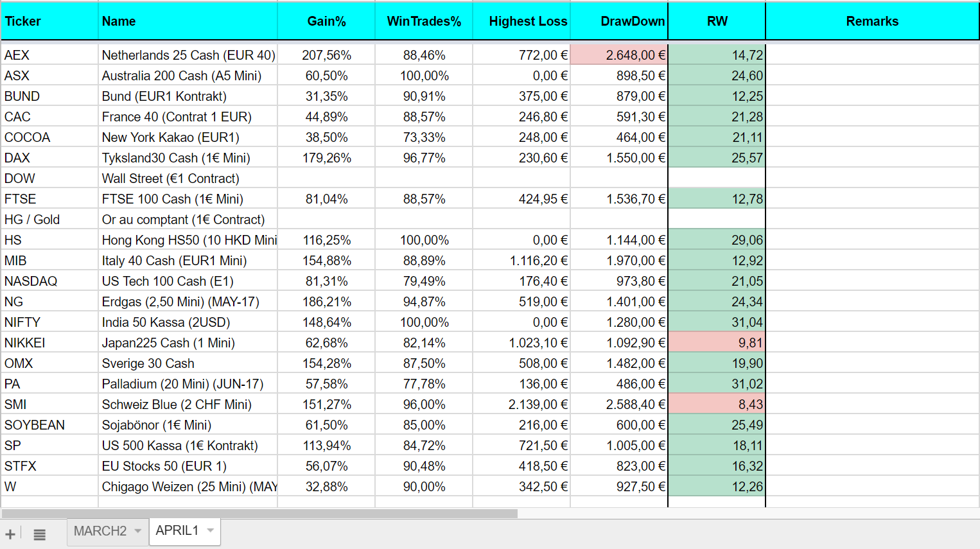Image resolution: width=980 pixels, height=549 pixels.
Task: Select the Wall Street (€1 Contract) name cell
Action: click(188, 179)
